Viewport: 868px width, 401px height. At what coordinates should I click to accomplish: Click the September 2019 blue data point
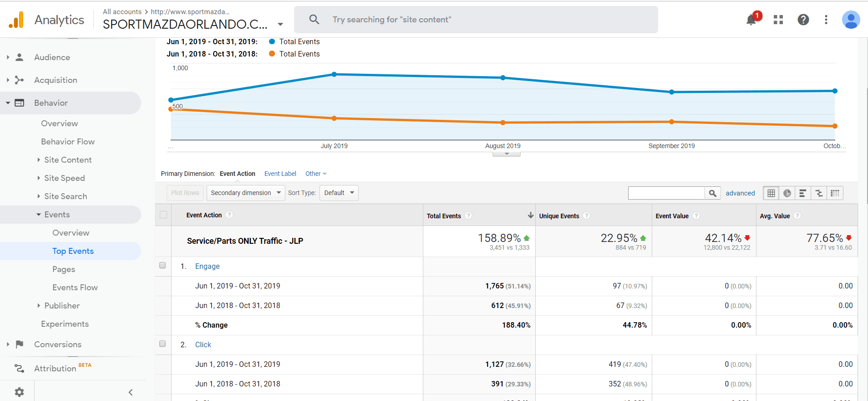pyautogui.click(x=672, y=92)
